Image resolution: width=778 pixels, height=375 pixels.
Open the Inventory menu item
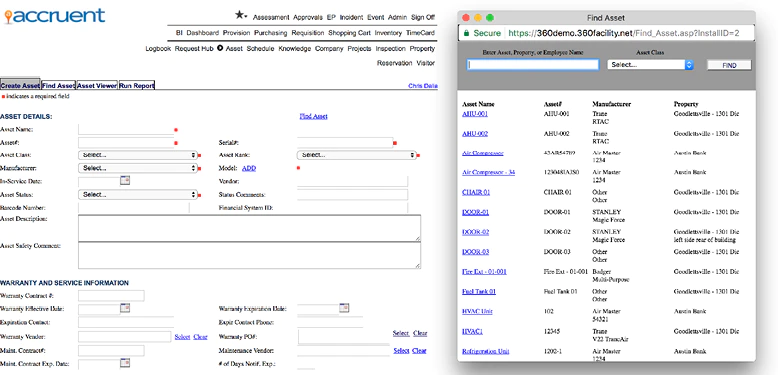tap(388, 33)
